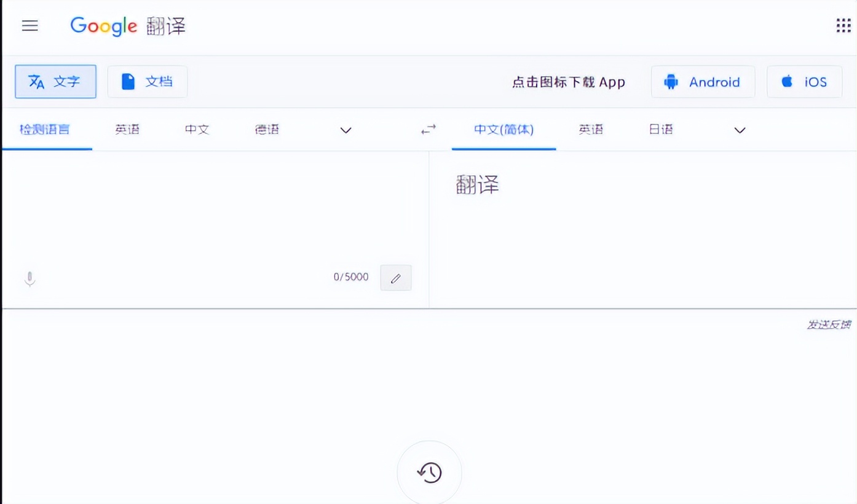Click the 0/5000 character counter
Image resolution: width=857 pixels, height=504 pixels.
coord(350,277)
